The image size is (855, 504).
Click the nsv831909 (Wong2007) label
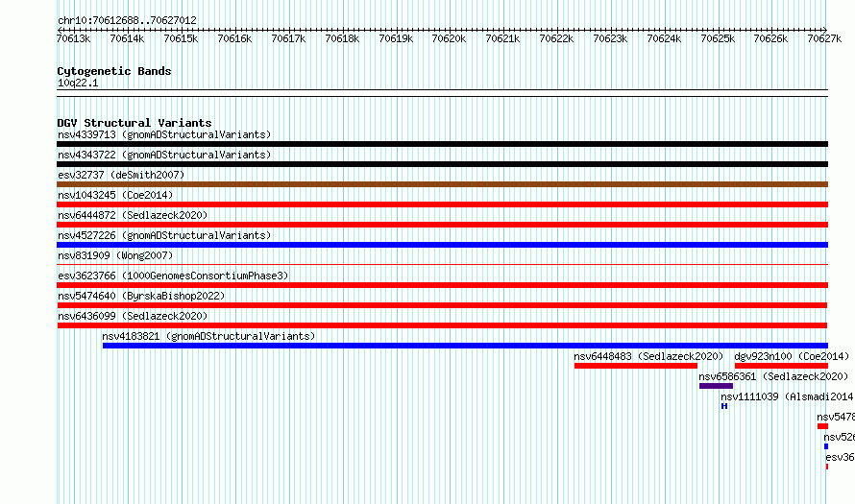pyautogui.click(x=115, y=255)
